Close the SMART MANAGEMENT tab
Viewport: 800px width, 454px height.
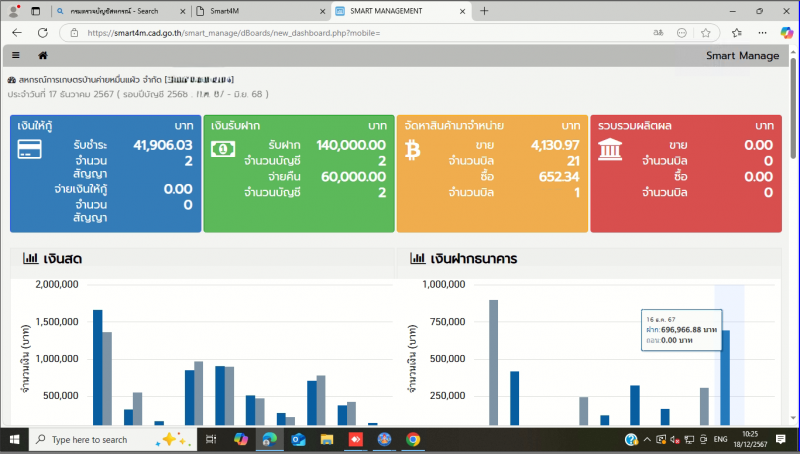pyautogui.click(x=462, y=11)
